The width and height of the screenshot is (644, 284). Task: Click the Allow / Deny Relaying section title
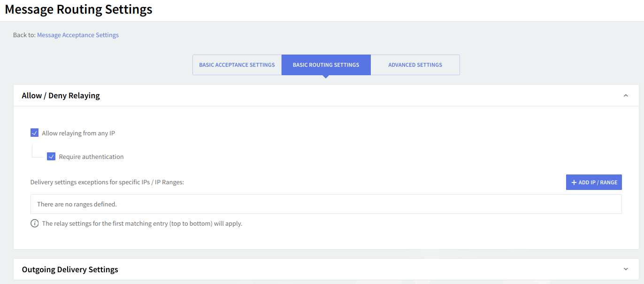(61, 95)
